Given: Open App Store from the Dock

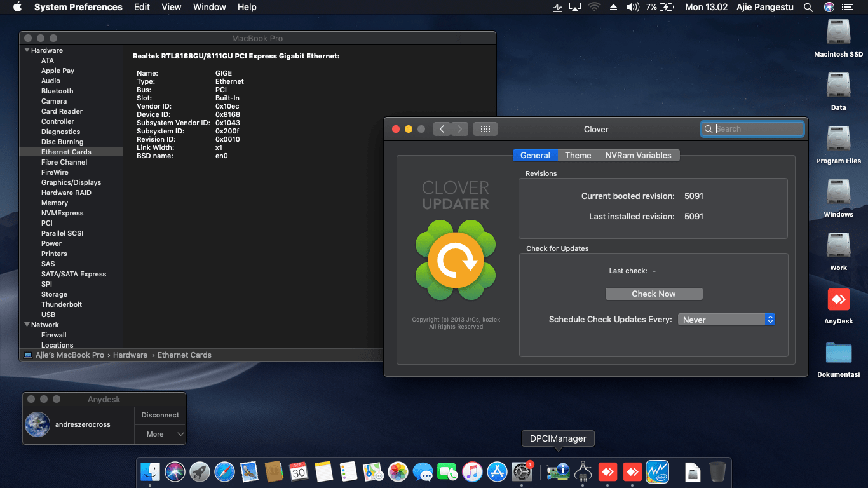Looking at the screenshot, I should point(497,471).
